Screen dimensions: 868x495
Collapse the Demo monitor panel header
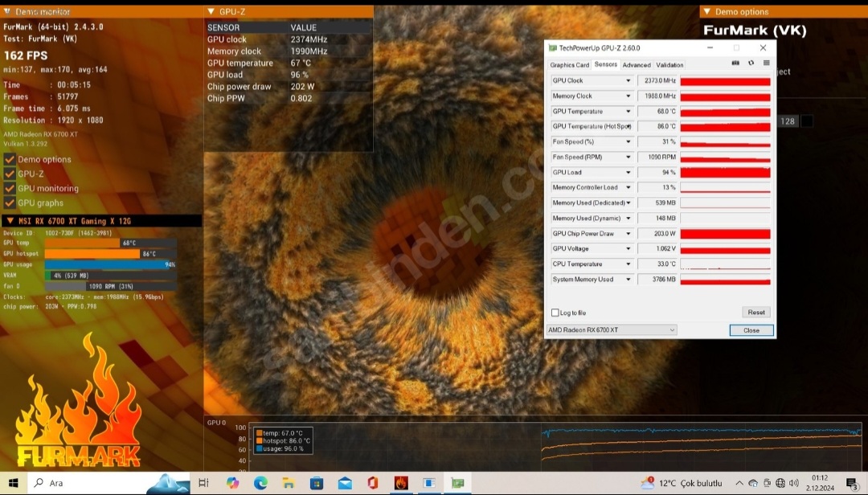click(x=102, y=11)
